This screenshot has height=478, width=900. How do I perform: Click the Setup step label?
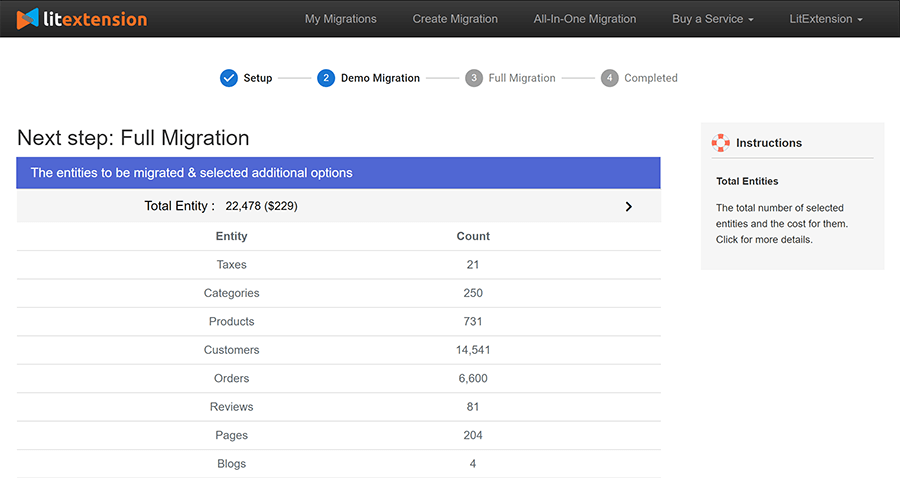tap(258, 78)
